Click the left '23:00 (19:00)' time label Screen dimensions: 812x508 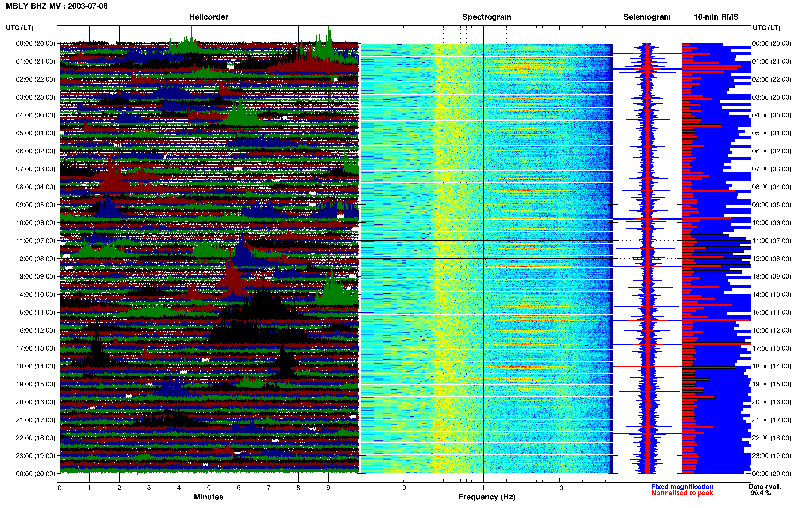tap(36, 456)
